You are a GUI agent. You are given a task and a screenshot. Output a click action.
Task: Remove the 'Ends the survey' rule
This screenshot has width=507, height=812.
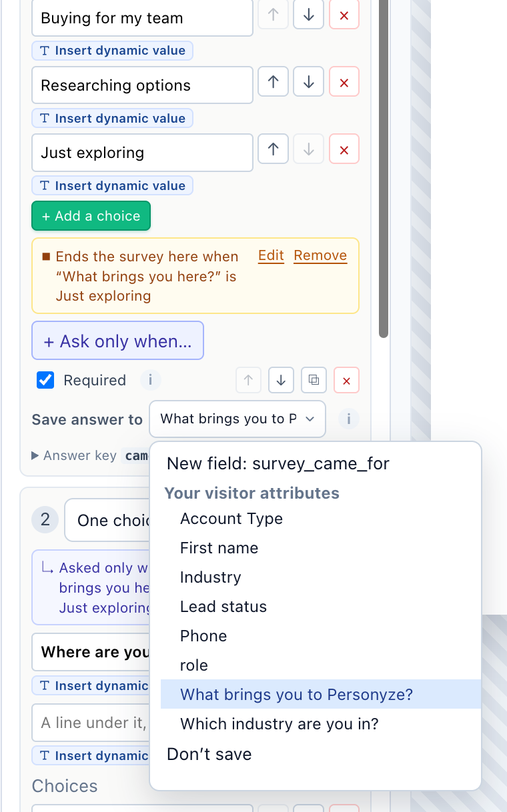[320, 256]
